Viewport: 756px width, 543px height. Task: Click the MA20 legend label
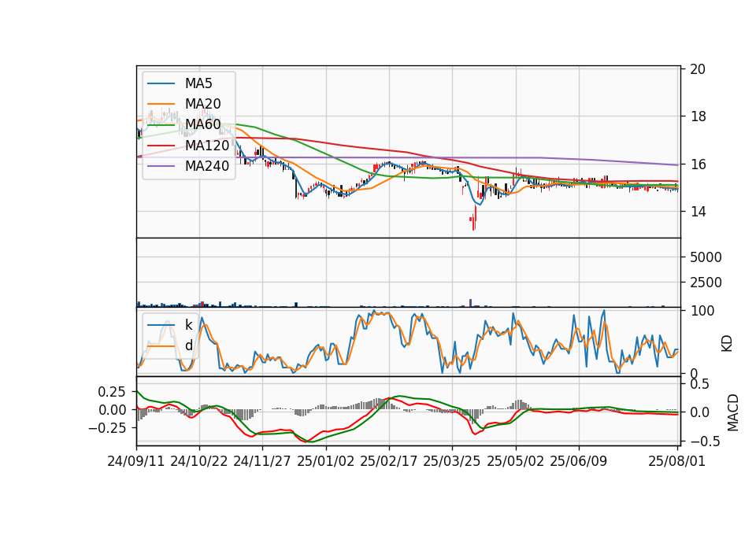pos(202,104)
